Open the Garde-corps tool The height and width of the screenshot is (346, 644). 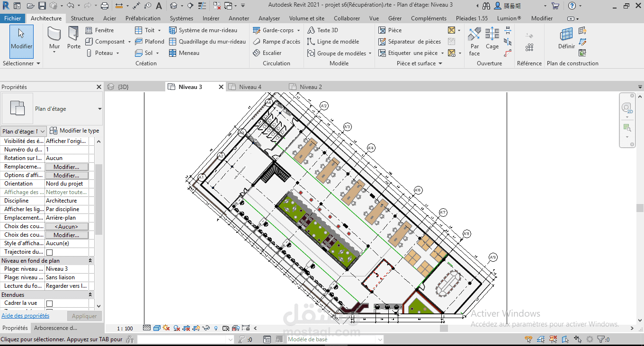pyautogui.click(x=273, y=30)
